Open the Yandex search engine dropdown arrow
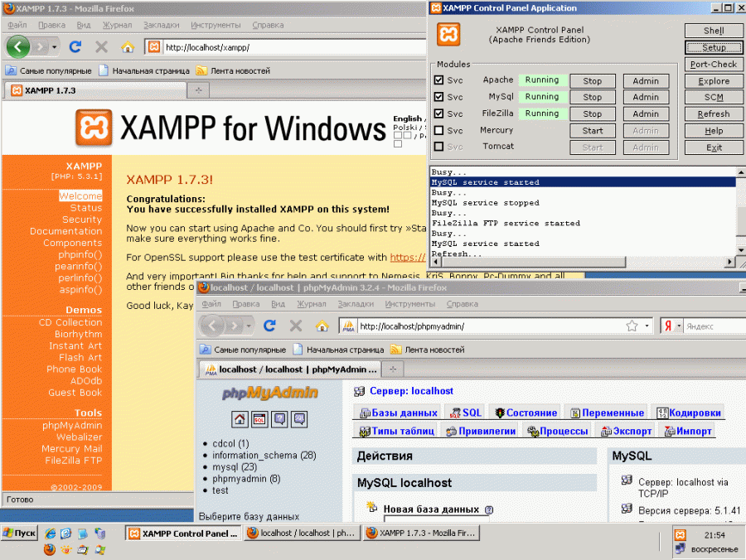This screenshot has height=560, width=746. tap(679, 326)
